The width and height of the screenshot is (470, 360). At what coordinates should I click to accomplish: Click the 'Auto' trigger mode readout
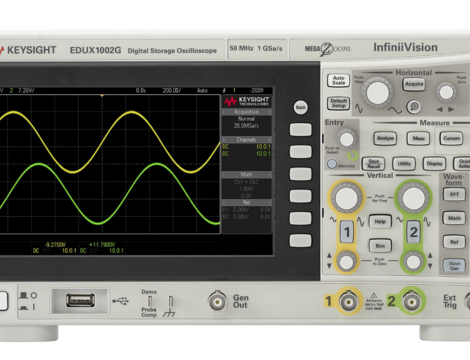point(202,90)
